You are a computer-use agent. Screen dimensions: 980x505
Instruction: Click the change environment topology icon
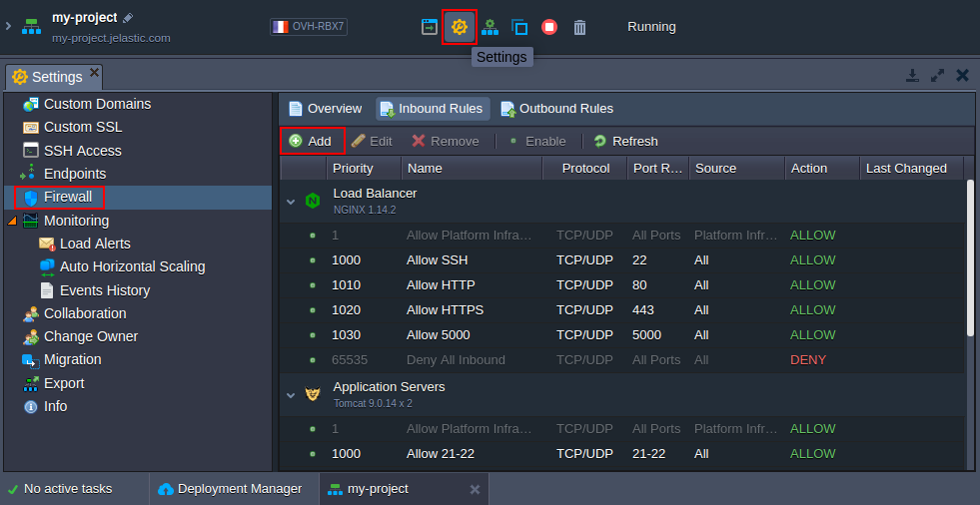coord(490,27)
